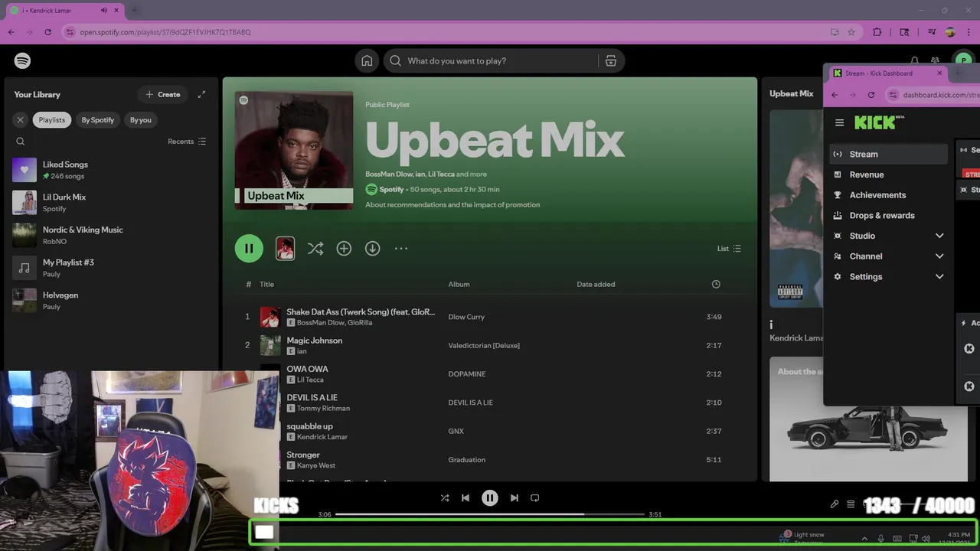Screen dimensions: 980x551
Task: Switch to Stream - Kick Dashboard tab
Action: (887, 73)
